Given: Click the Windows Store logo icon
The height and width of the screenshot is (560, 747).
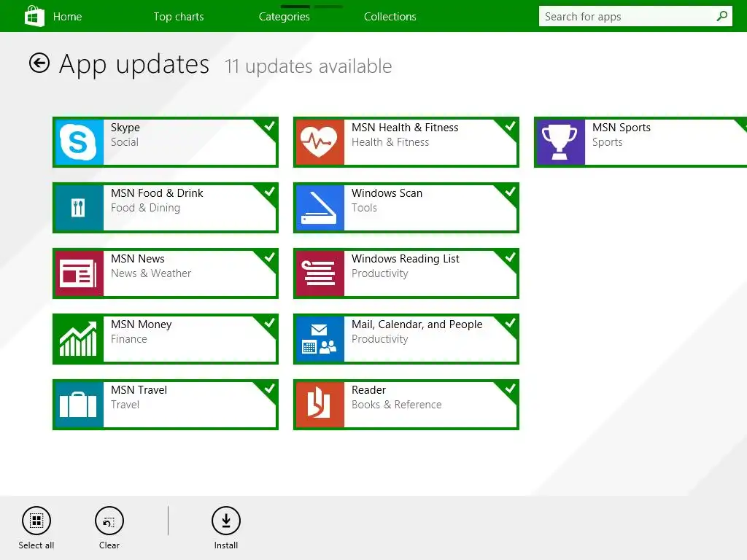Looking at the screenshot, I should click(x=34, y=16).
